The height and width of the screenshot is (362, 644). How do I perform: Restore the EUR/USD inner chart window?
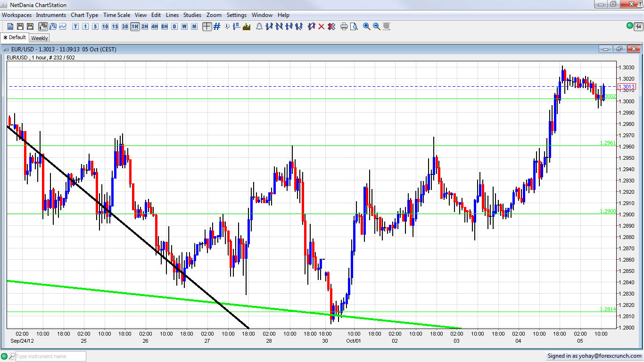(619, 49)
